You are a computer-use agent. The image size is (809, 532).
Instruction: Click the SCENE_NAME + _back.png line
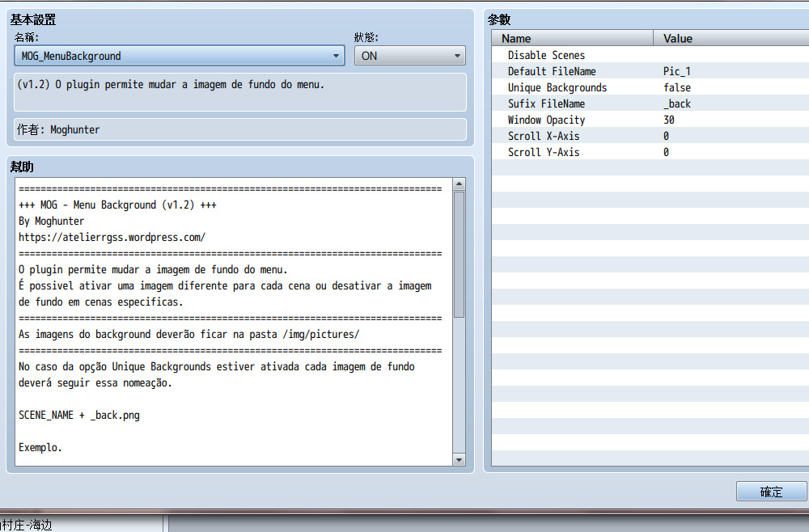(x=79, y=415)
